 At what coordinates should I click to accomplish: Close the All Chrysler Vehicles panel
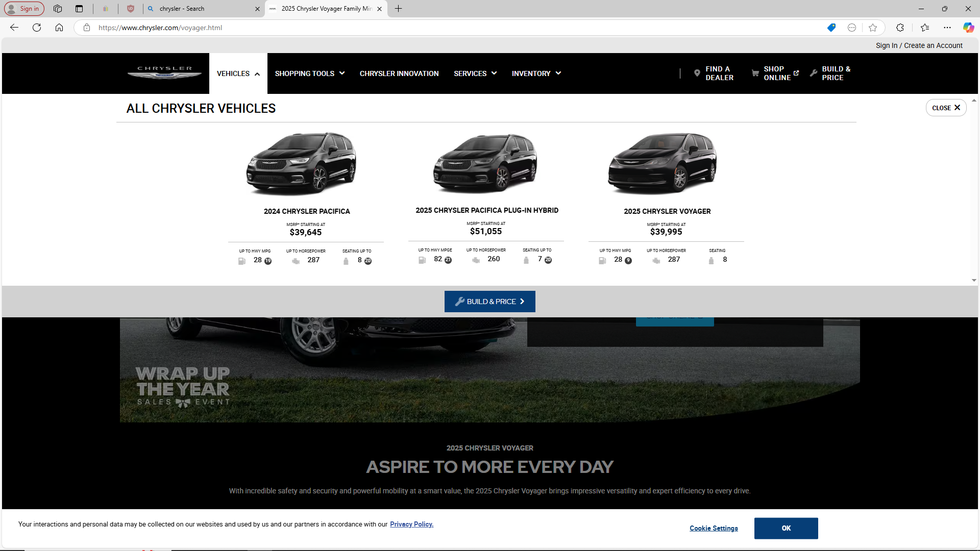tap(945, 108)
